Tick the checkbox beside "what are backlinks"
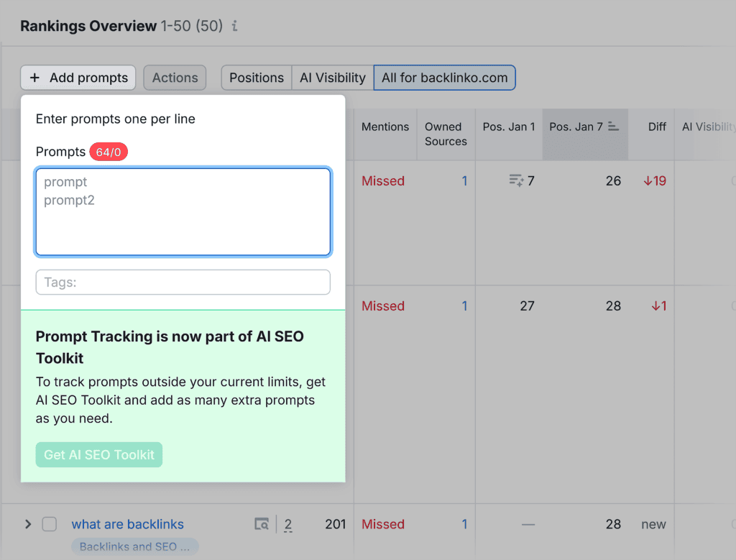The image size is (736, 560). point(49,524)
